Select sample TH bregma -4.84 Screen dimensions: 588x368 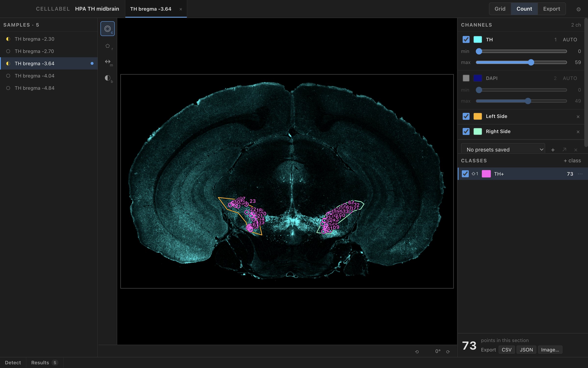coord(49,88)
